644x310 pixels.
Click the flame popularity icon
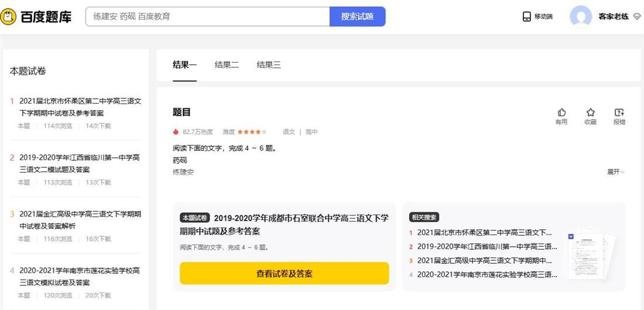pos(176,132)
